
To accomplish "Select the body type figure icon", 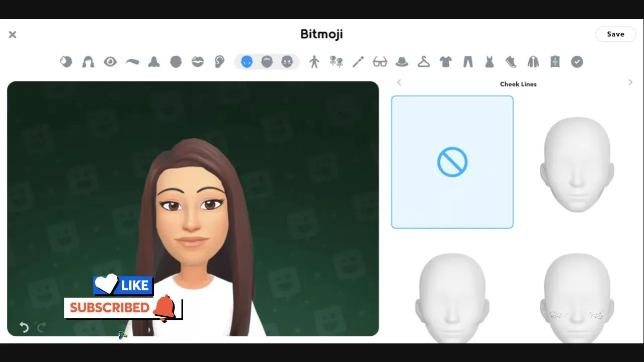I will [x=314, y=62].
